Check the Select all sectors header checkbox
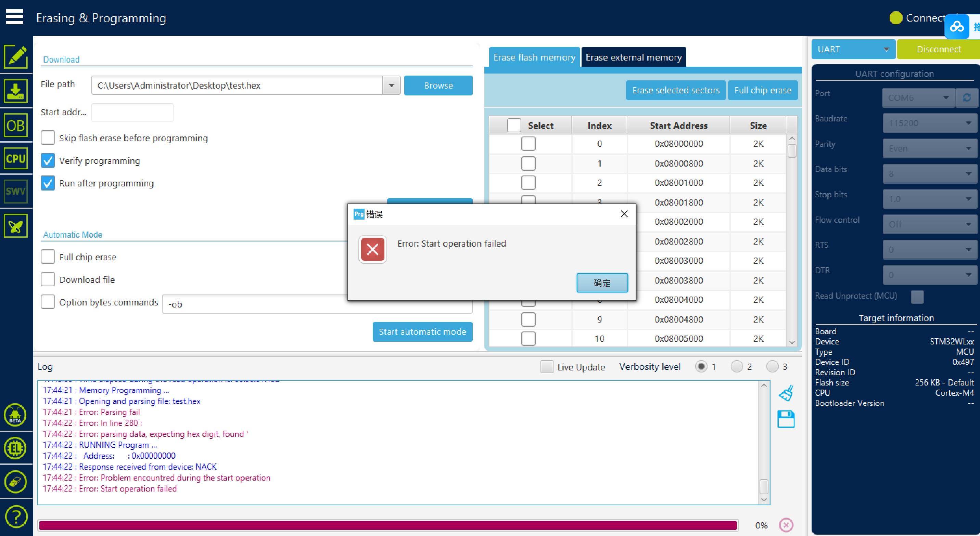 514,125
